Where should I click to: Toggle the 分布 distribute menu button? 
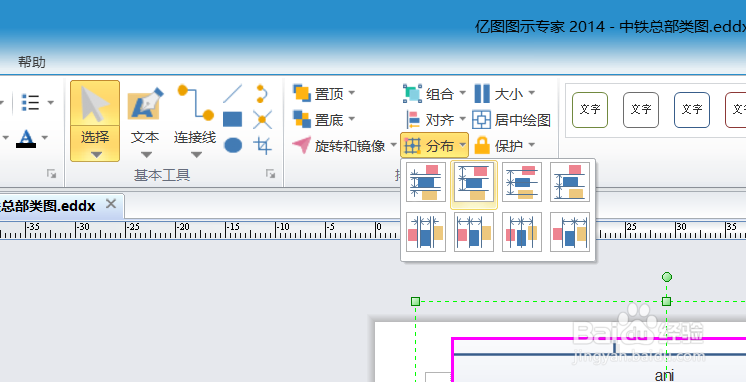pyautogui.click(x=434, y=145)
